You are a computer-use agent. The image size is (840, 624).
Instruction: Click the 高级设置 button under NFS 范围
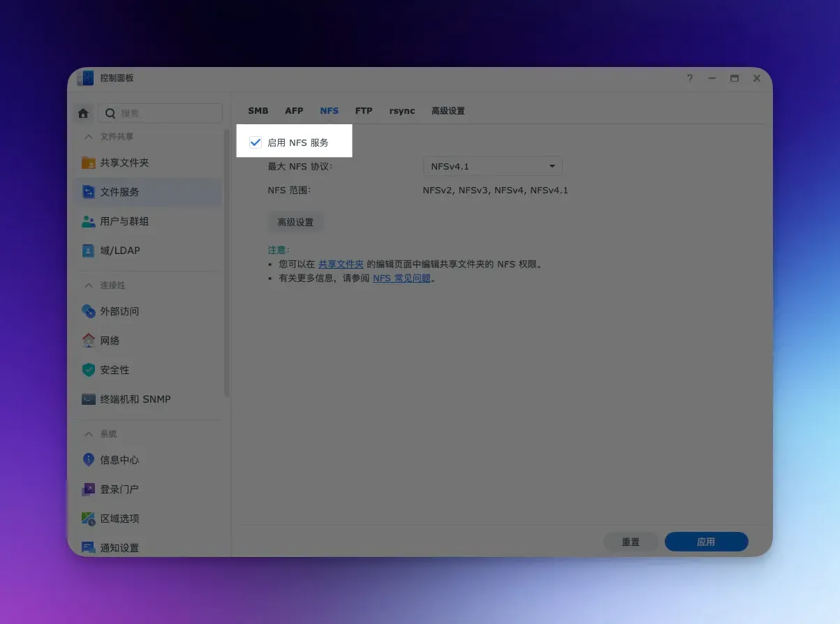coord(296,222)
